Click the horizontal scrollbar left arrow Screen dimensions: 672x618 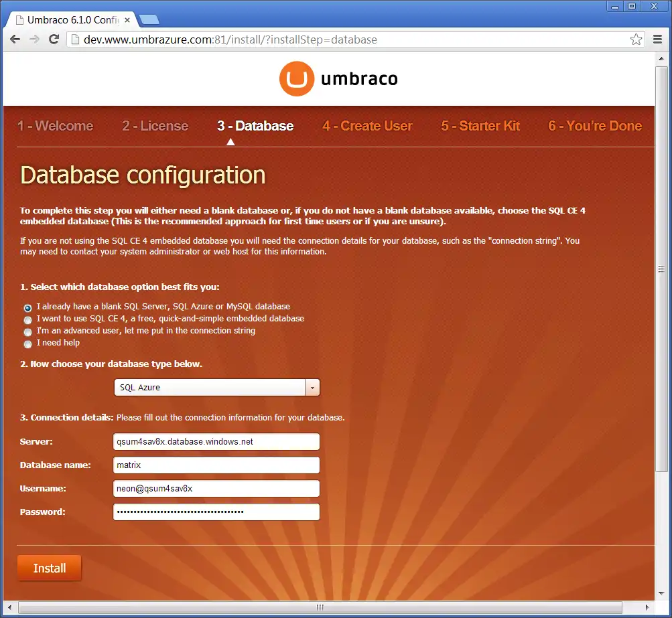tap(9, 607)
